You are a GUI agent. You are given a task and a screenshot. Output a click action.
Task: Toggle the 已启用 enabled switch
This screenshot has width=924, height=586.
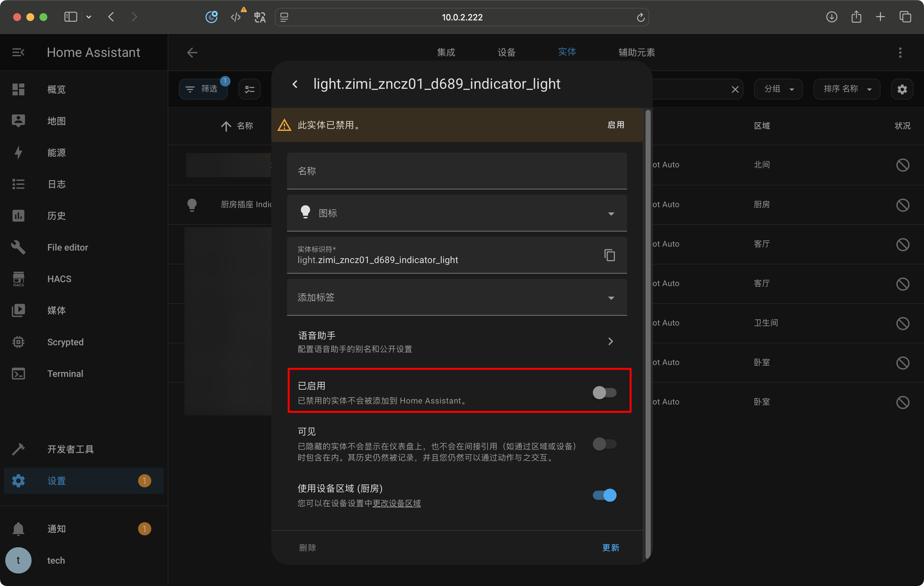tap(604, 393)
